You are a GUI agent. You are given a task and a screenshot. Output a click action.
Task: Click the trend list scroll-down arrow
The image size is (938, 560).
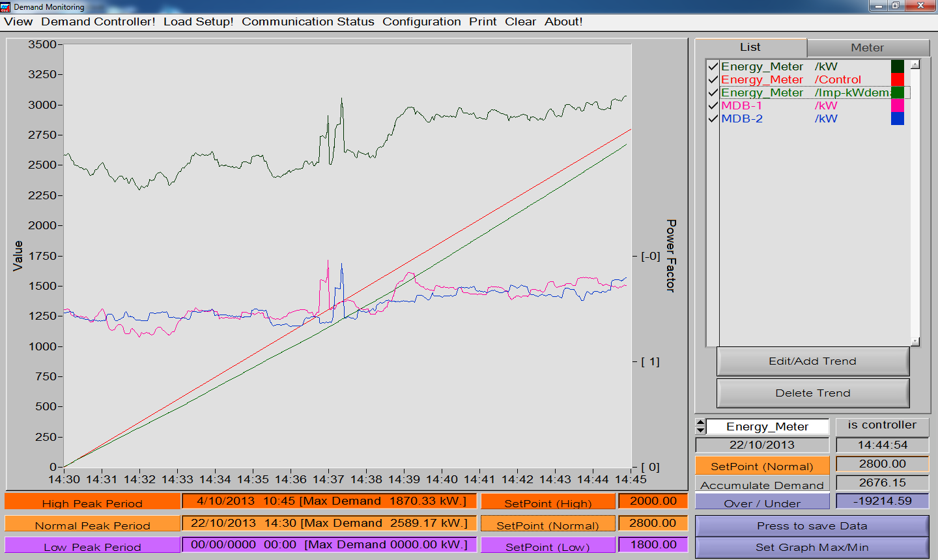click(915, 341)
